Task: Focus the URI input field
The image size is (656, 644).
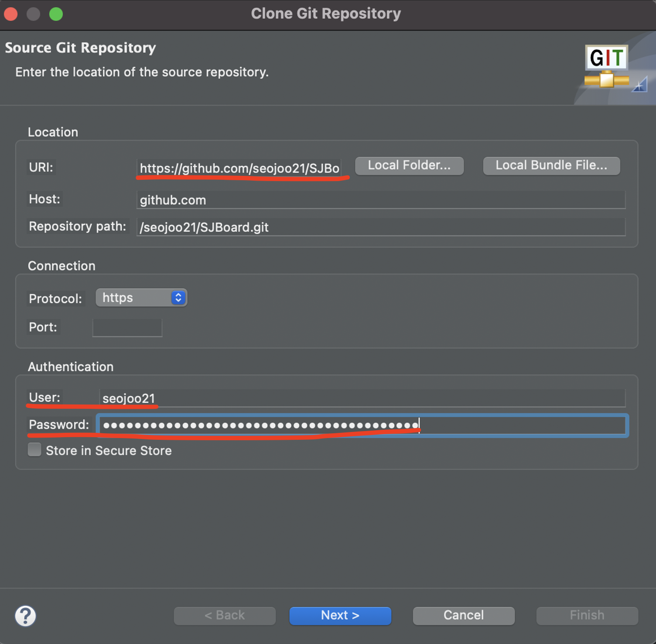Action: point(239,168)
